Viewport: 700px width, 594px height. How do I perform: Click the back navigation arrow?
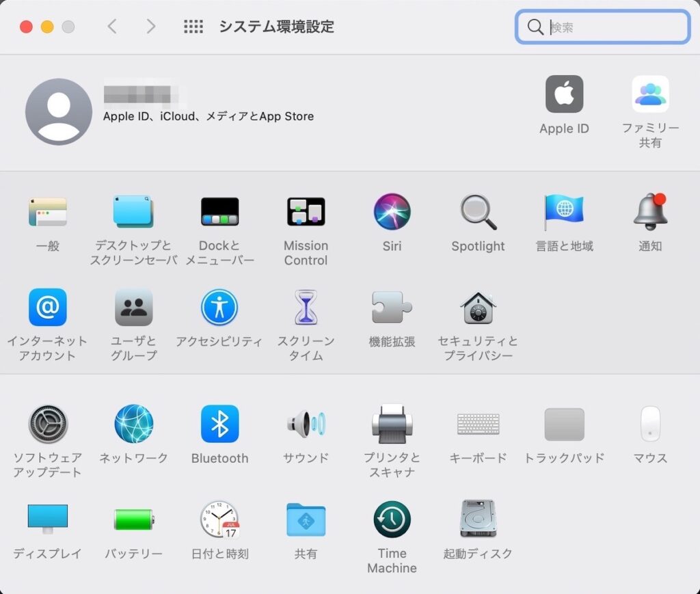coord(113,27)
